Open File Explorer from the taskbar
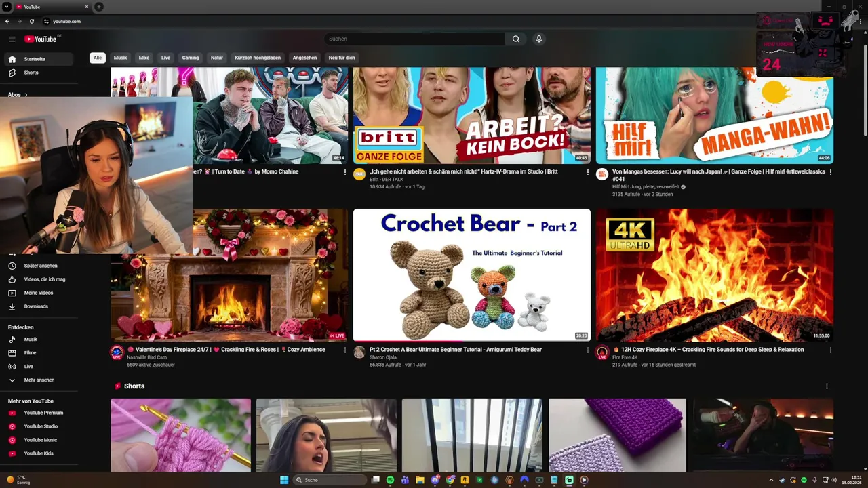Screen dimensions: 868x488 click(420, 480)
